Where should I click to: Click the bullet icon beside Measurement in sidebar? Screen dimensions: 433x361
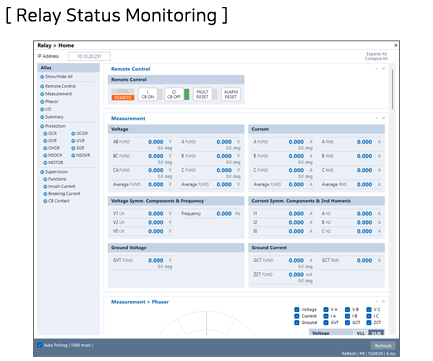tap(42, 94)
